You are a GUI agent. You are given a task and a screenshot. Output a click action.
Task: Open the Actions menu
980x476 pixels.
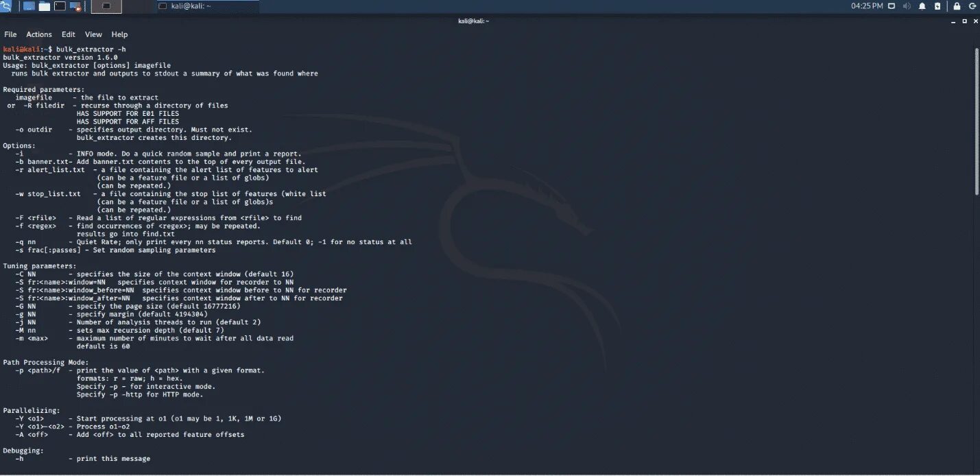(39, 34)
